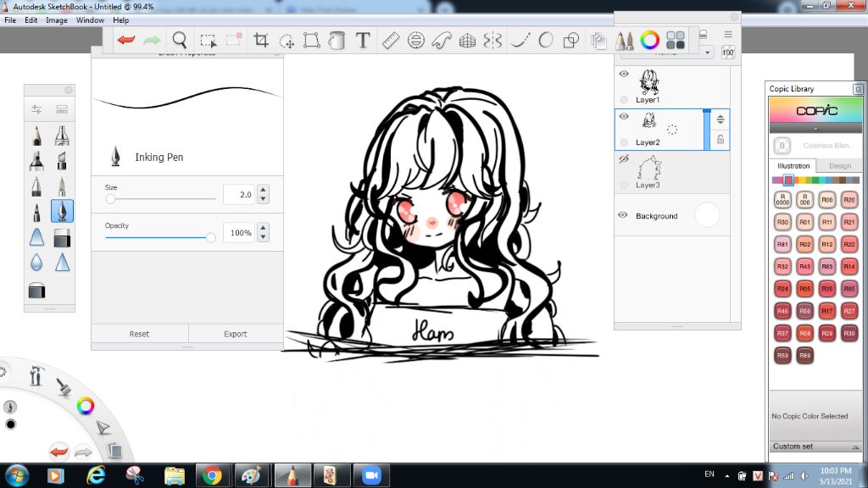Show hidden Layer3 via its eye icon
The width and height of the screenshot is (868, 488).
[624, 158]
